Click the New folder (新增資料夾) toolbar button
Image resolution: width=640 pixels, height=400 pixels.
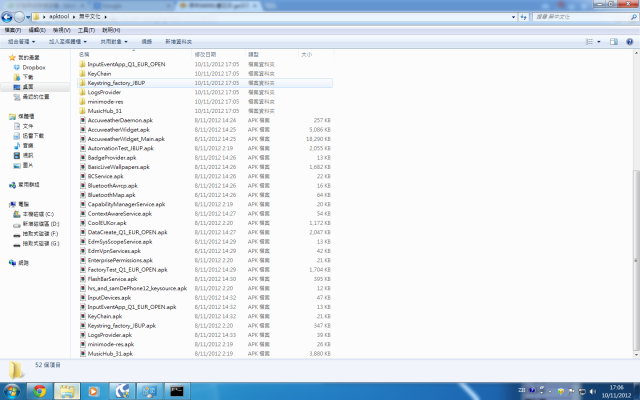coord(178,42)
